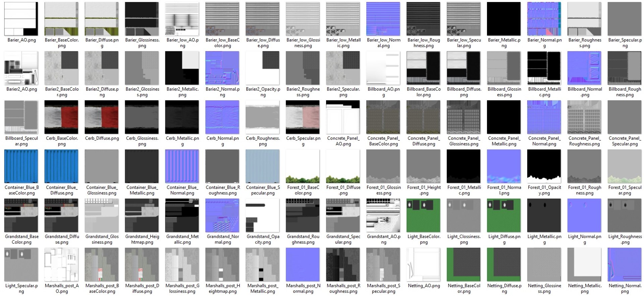Screen dimensions: 644x296
Task: Choose the Billboard_Metallic.png thumbnail
Action: tap(544, 68)
